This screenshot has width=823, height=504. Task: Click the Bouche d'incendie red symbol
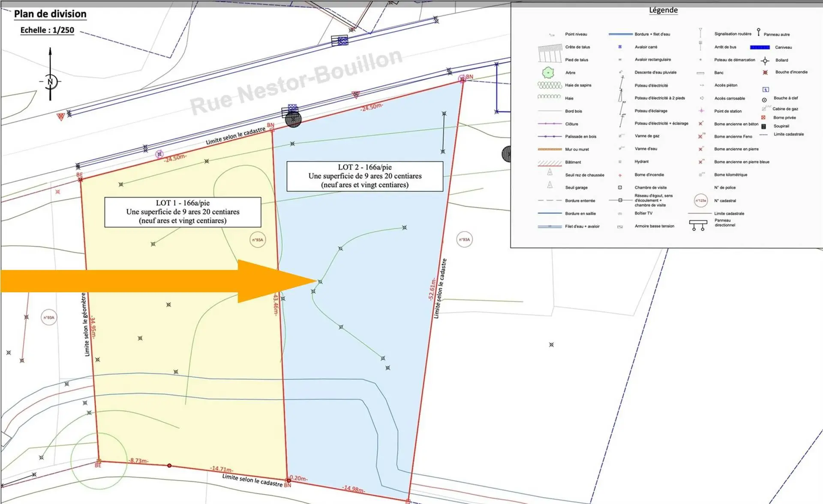765,72
